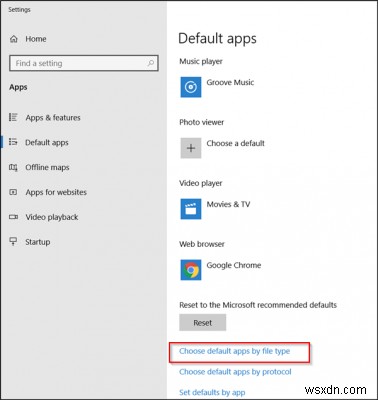Click the Apps for websites icon
378x400 pixels.
click(13, 192)
